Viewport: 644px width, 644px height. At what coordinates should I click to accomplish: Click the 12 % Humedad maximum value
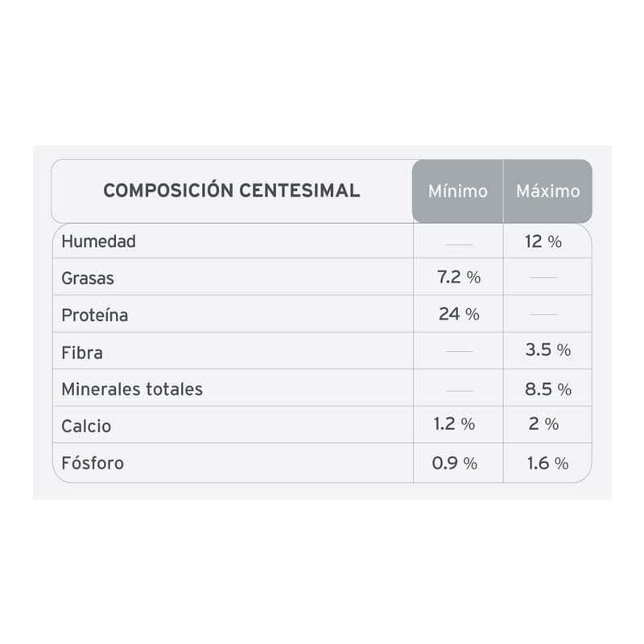tap(543, 241)
